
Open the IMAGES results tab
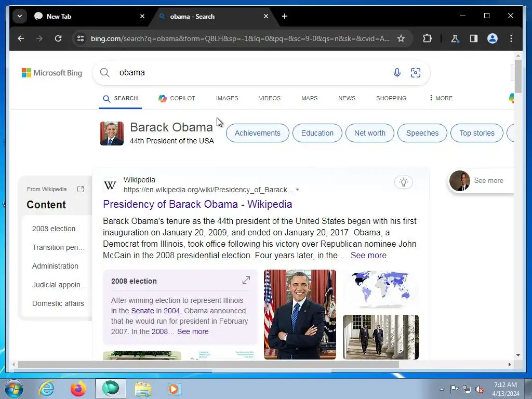(227, 98)
